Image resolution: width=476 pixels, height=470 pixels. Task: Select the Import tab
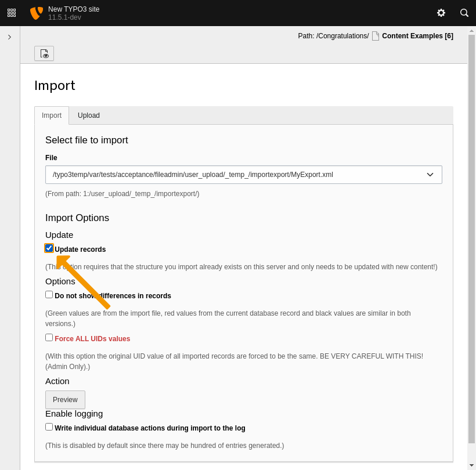click(x=52, y=115)
